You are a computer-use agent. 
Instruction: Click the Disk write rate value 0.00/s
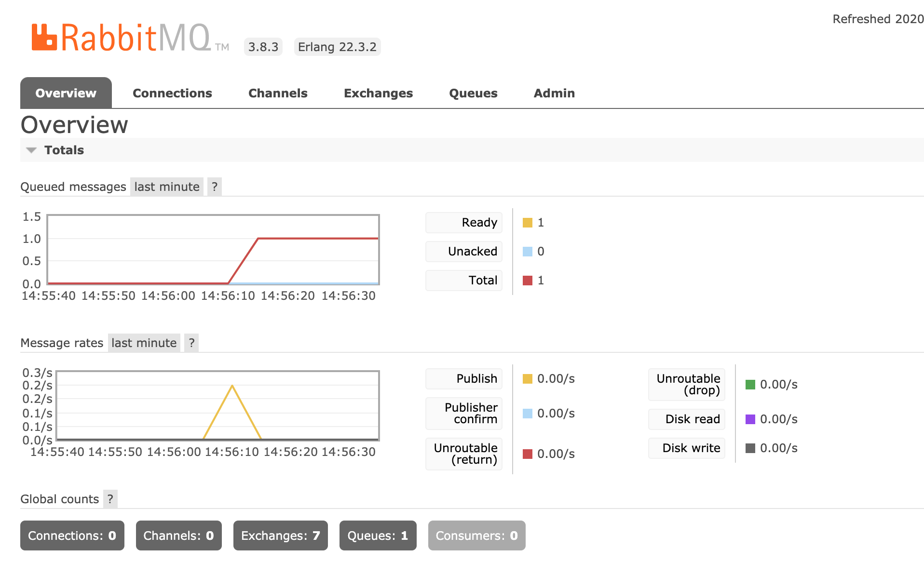click(779, 448)
